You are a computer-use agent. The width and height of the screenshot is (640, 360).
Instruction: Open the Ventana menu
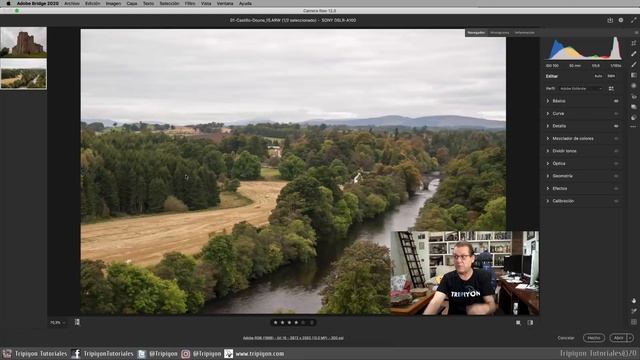point(225,3)
